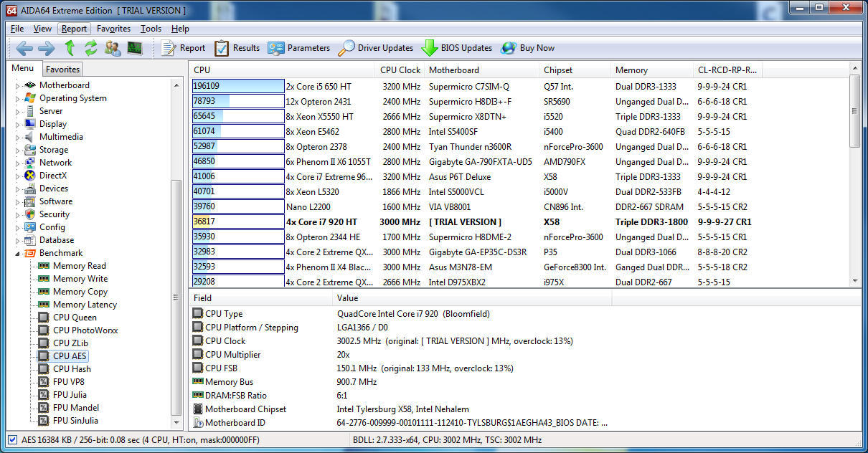Open the File menu
The height and width of the screenshot is (453, 868).
click(17, 29)
